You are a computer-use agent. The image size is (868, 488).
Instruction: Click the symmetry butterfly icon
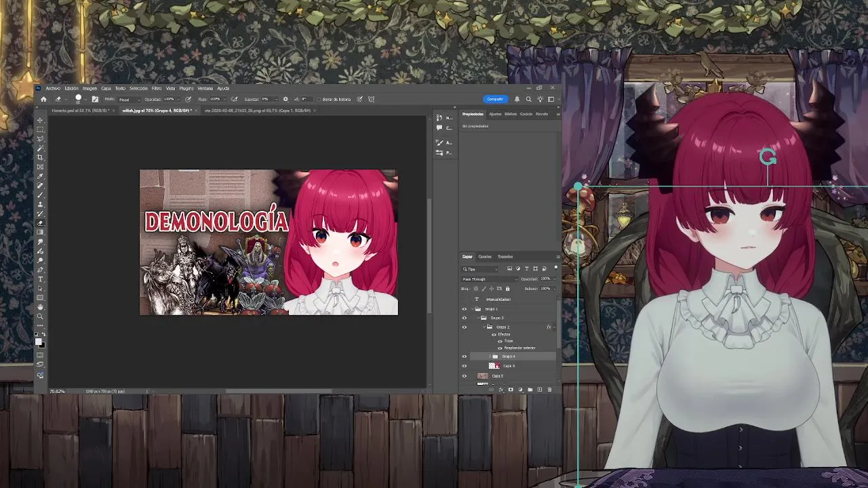pos(370,99)
